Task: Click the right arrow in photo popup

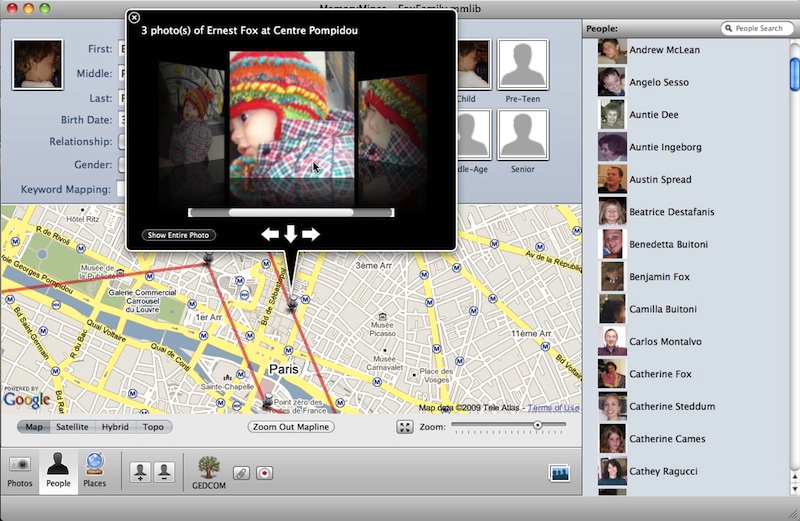Action: 311,235
